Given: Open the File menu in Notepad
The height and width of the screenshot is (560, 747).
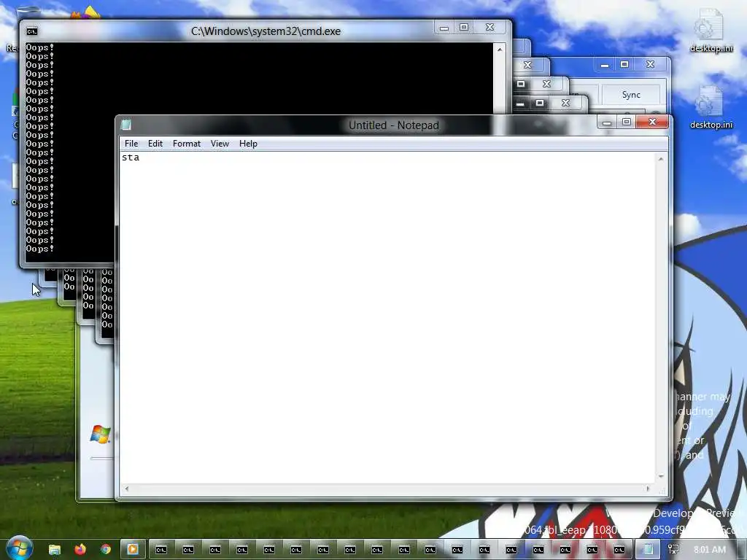Looking at the screenshot, I should pos(131,144).
